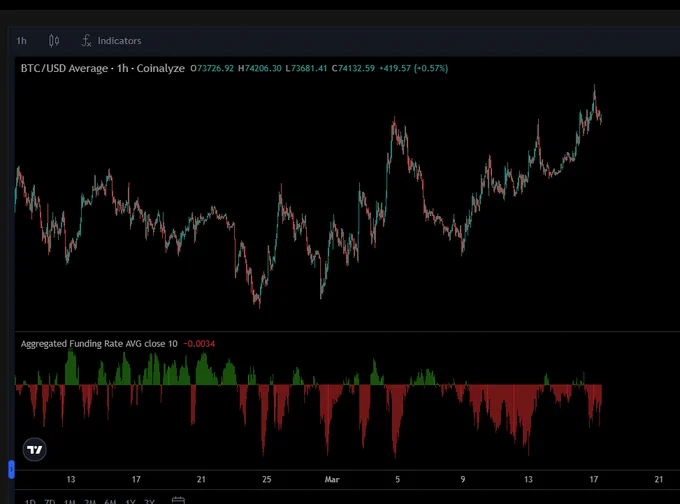This screenshot has height=504, width=680.
Task: Click the blue side panel expand handle
Action: tap(11, 470)
